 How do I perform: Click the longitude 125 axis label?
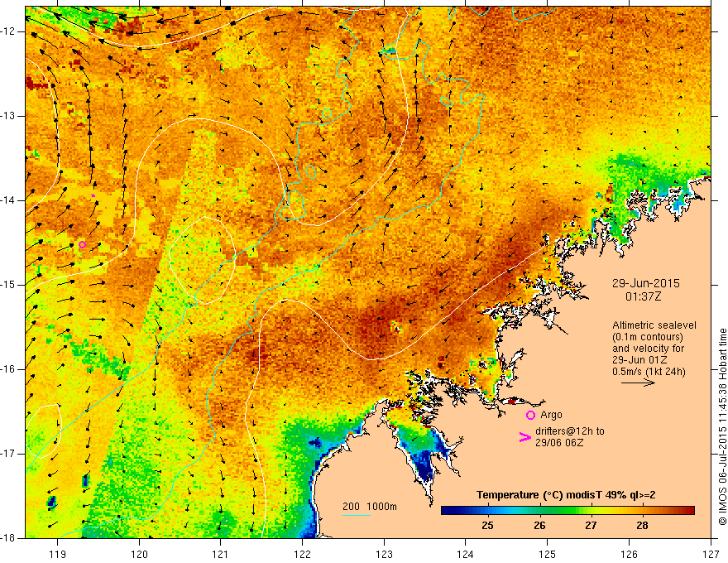pos(548,554)
